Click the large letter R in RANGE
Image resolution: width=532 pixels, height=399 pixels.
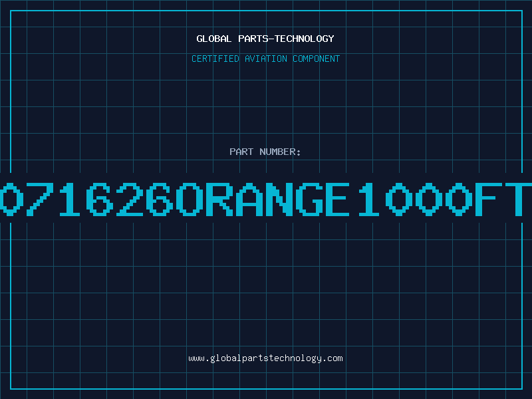pyautogui.click(x=219, y=199)
